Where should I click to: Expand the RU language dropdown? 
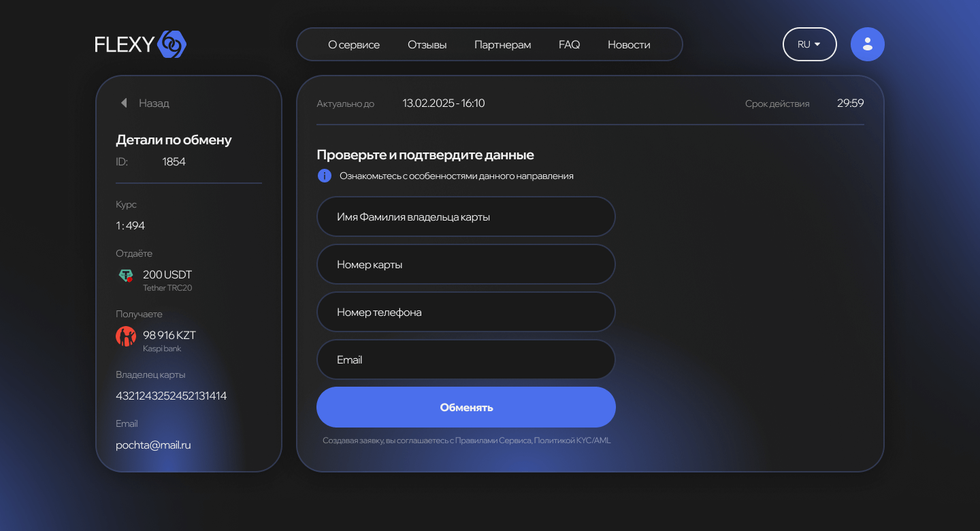tap(809, 44)
